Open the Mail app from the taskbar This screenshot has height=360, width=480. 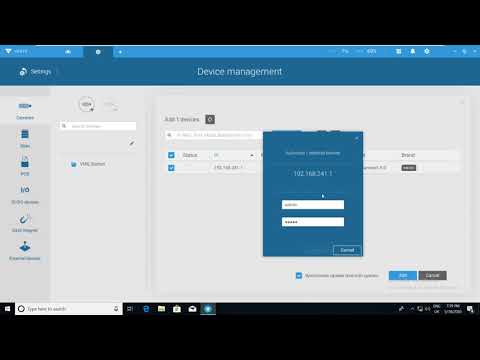(192, 309)
